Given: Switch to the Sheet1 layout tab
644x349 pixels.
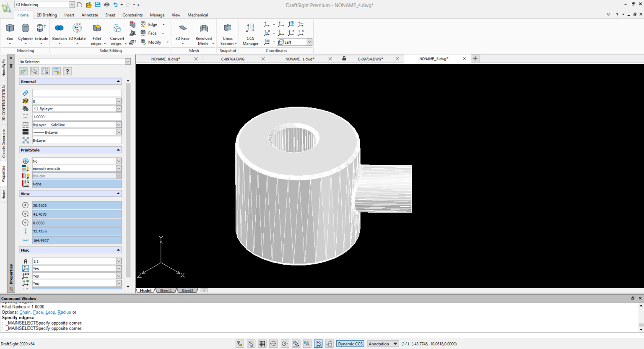Looking at the screenshot, I should pyautogui.click(x=166, y=290).
